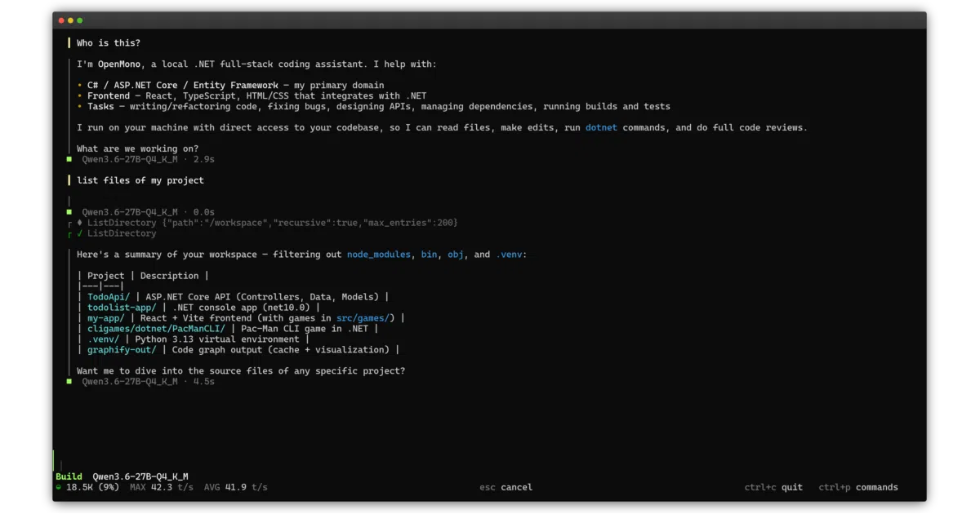Click the 'my-app/' project entry

(x=106, y=318)
